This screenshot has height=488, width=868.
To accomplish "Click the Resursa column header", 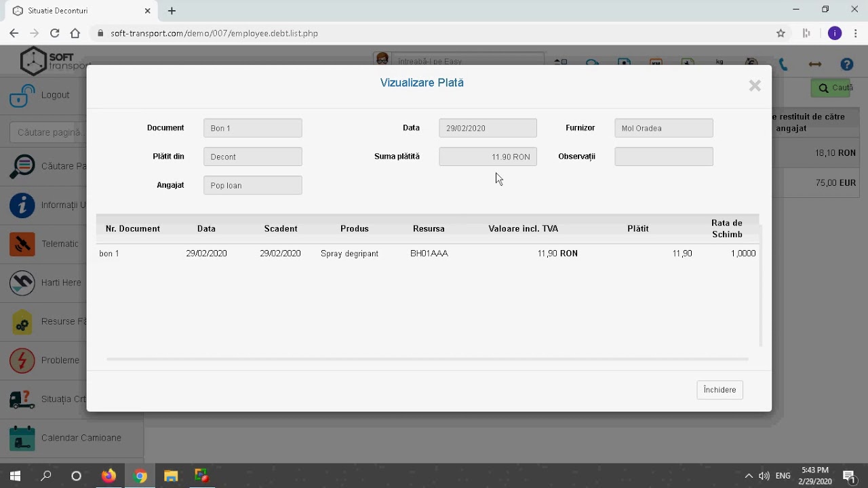I will 429,228.
